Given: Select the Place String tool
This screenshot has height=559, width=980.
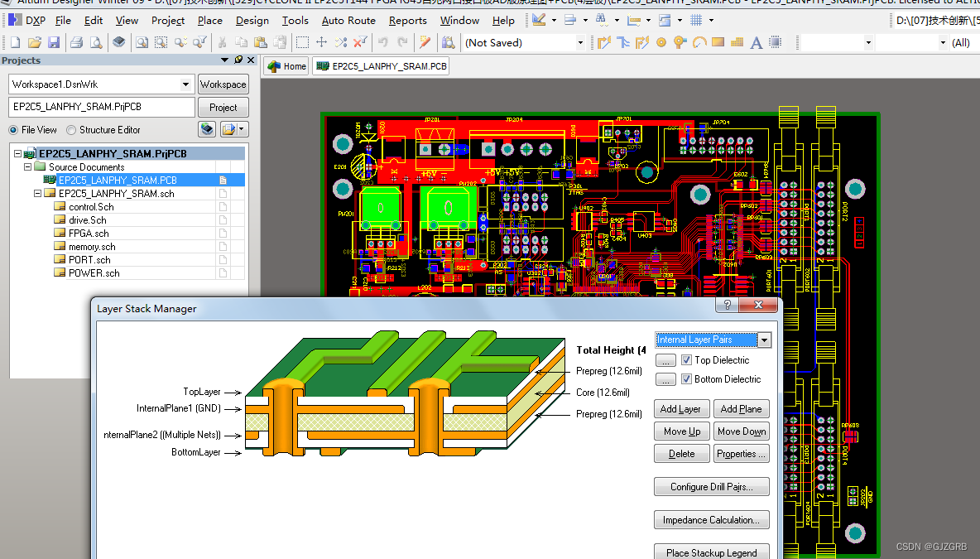Looking at the screenshot, I should pos(756,42).
